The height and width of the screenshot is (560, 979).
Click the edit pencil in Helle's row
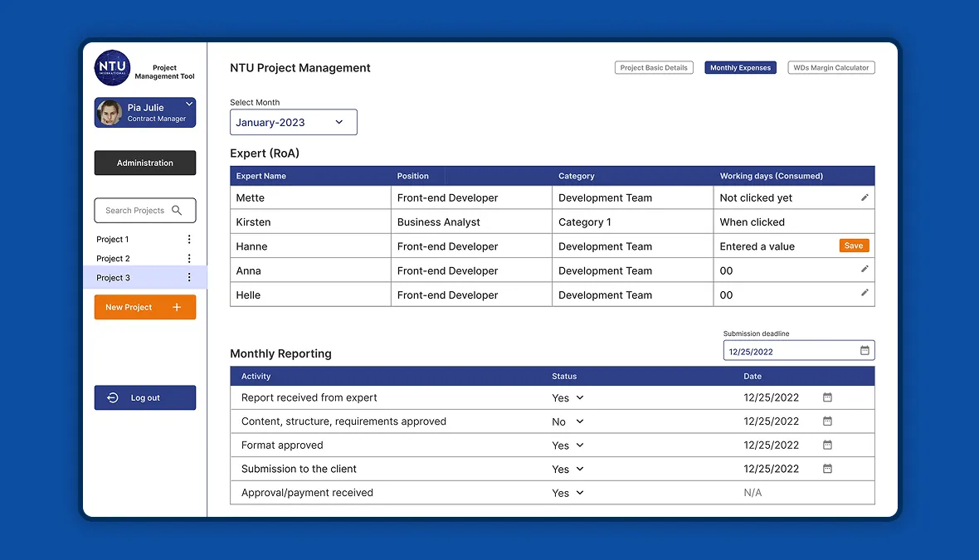tap(865, 292)
